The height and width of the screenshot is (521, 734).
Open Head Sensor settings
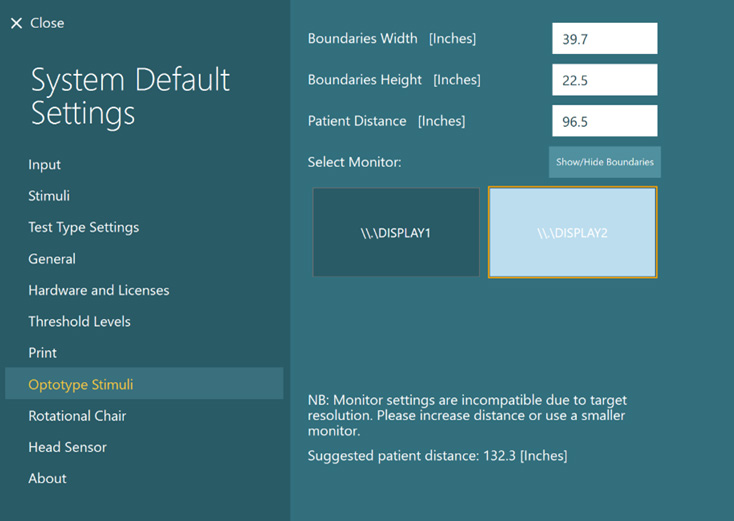pos(67,447)
